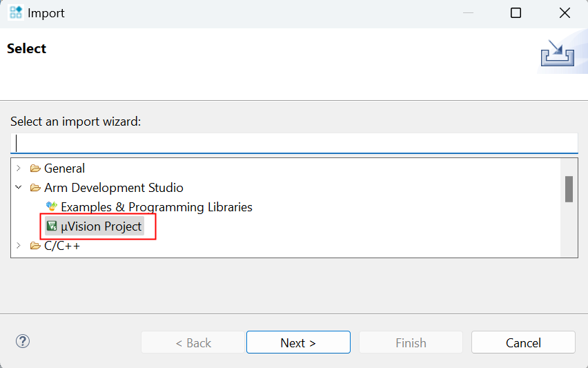
Task: Close the Import dialog window
Action: click(565, 13)
